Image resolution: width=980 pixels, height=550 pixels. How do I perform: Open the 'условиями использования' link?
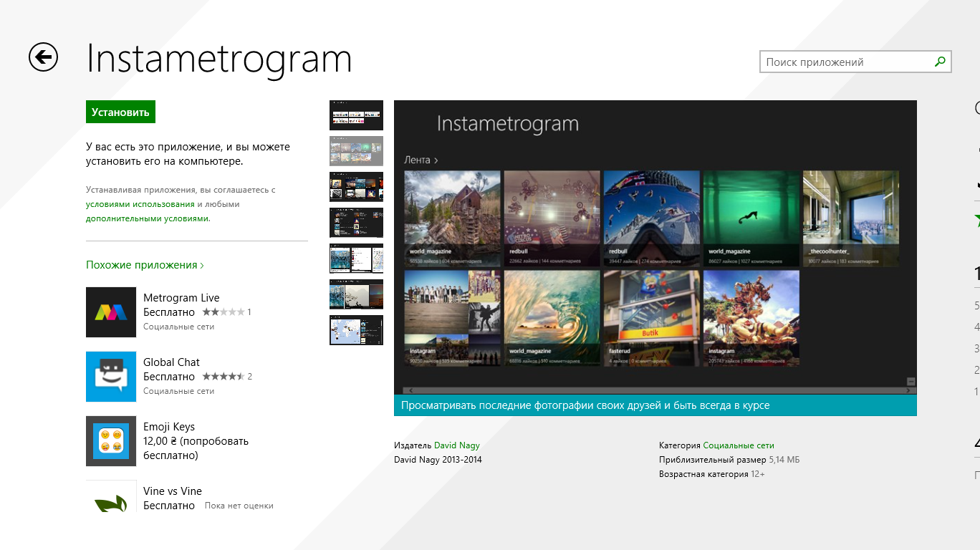pyautogui.click(x=140, y=204)
